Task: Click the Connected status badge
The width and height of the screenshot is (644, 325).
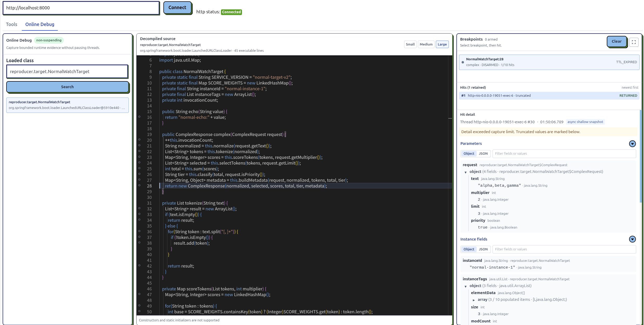Action: (231, 12)
